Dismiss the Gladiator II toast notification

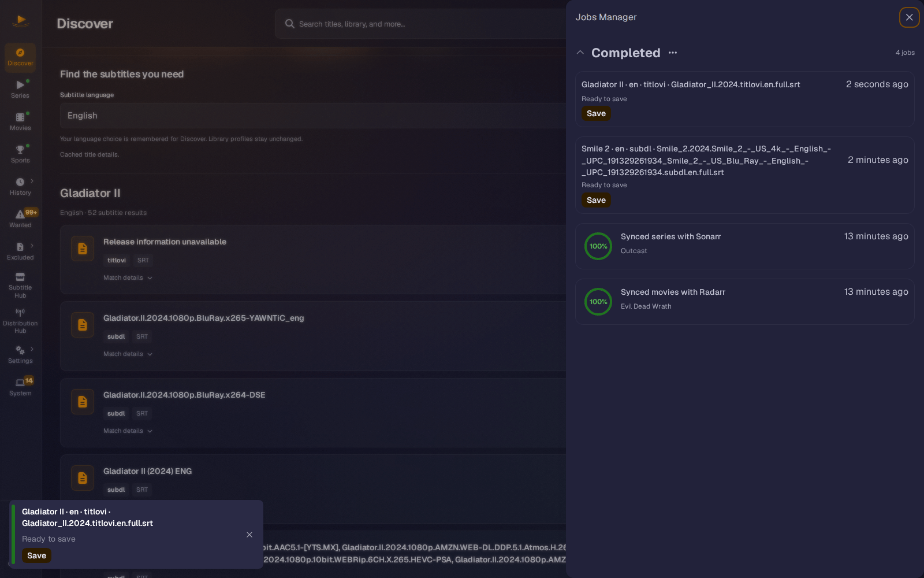point(249,535)
